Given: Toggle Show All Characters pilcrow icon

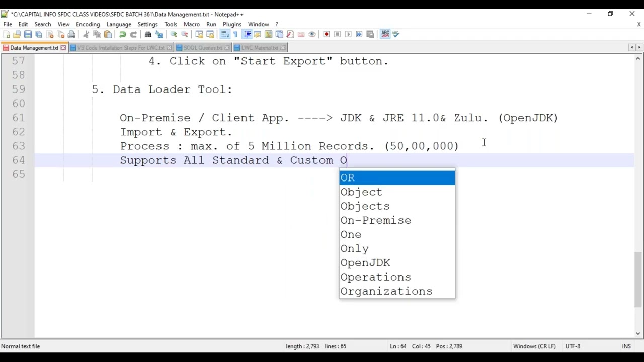Looking at the screenshot, I should 235,34.
